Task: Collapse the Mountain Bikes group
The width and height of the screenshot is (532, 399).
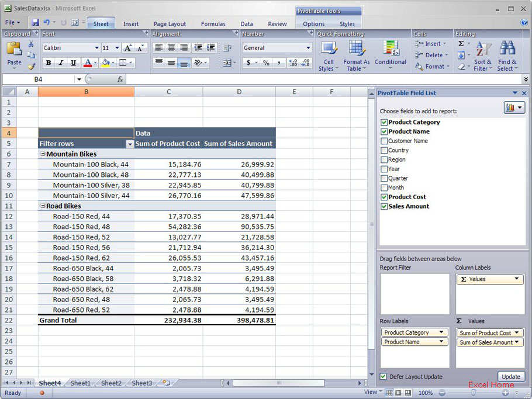Action: pyautogui.click(x=43, y=154)
